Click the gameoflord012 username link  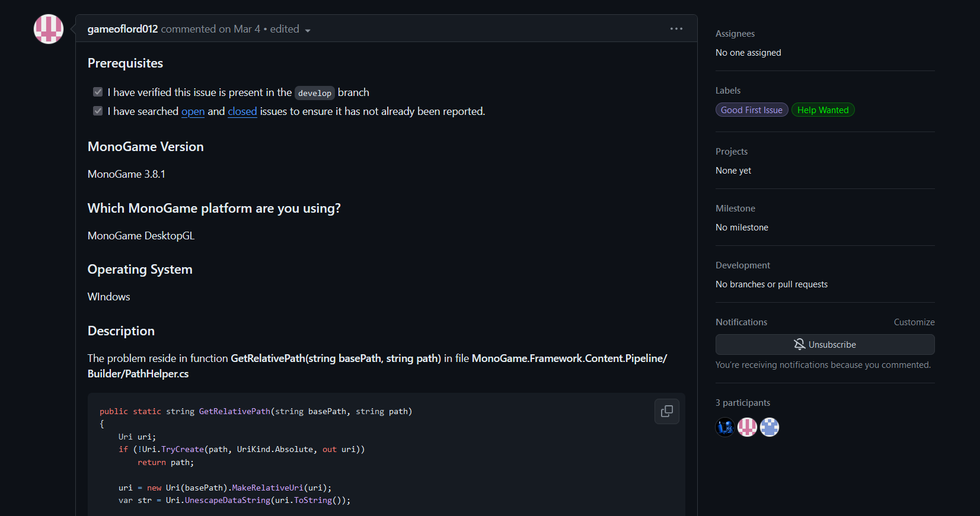click(123, 29)
